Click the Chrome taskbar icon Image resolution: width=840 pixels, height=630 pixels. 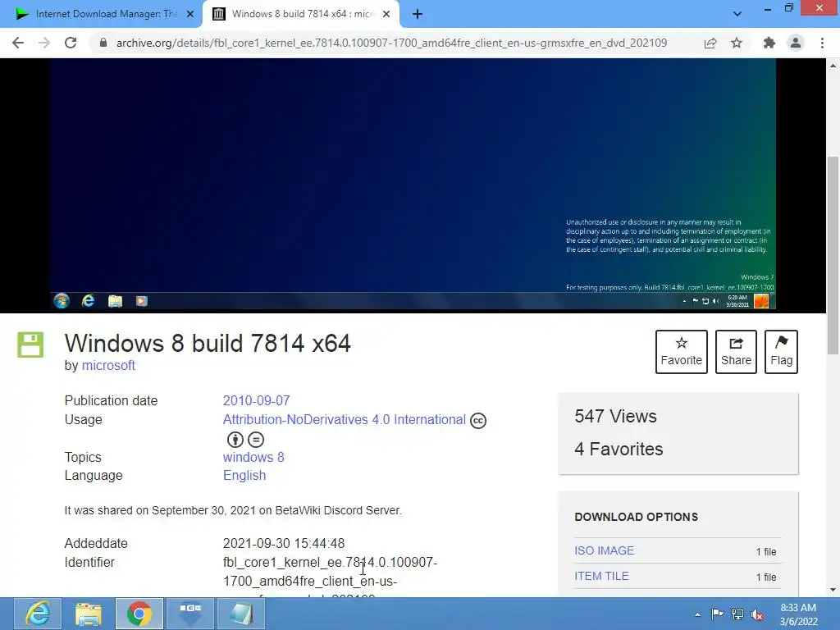[x=139, y=614]
